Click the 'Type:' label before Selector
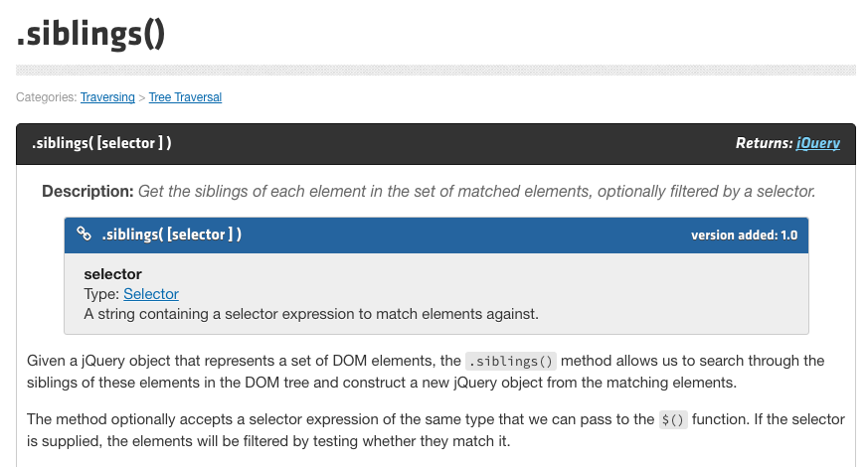868x467 pixels. pyautogui.click(x=101, y=294)
